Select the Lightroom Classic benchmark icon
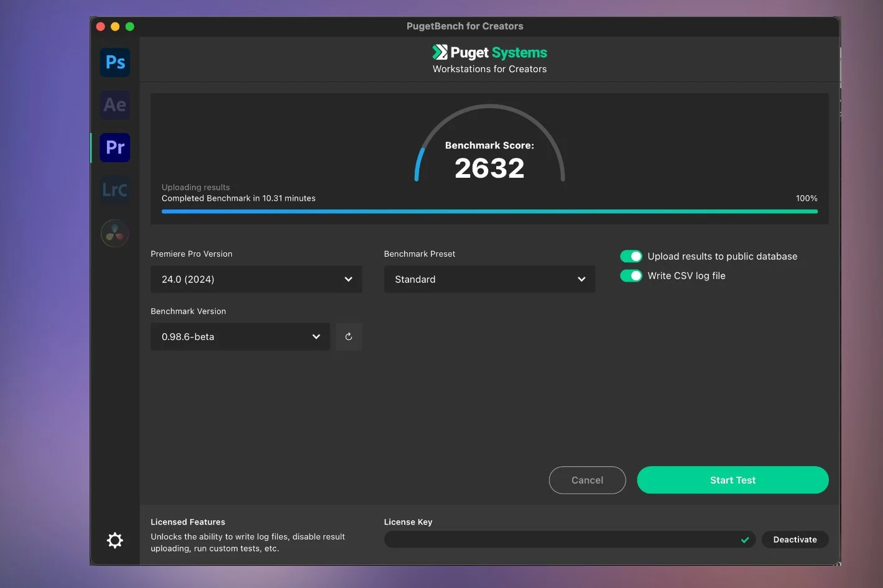The image size is (883, 588). 115,190
